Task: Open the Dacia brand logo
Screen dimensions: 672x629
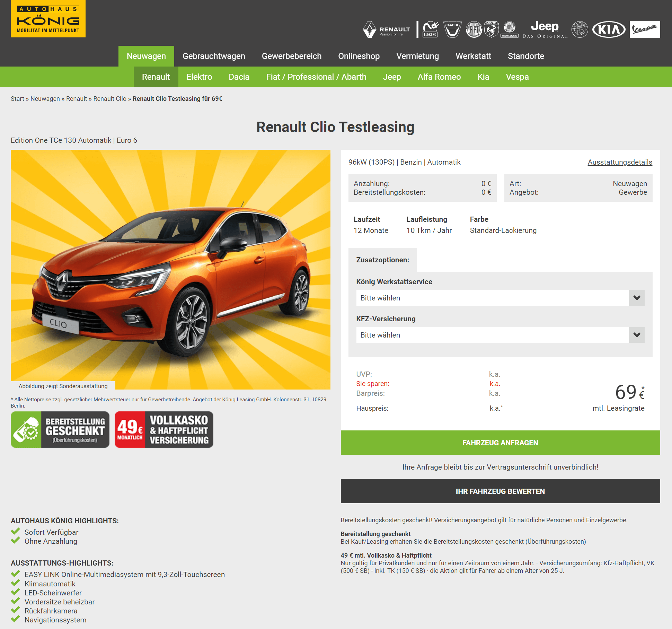Action: (452, 29)
